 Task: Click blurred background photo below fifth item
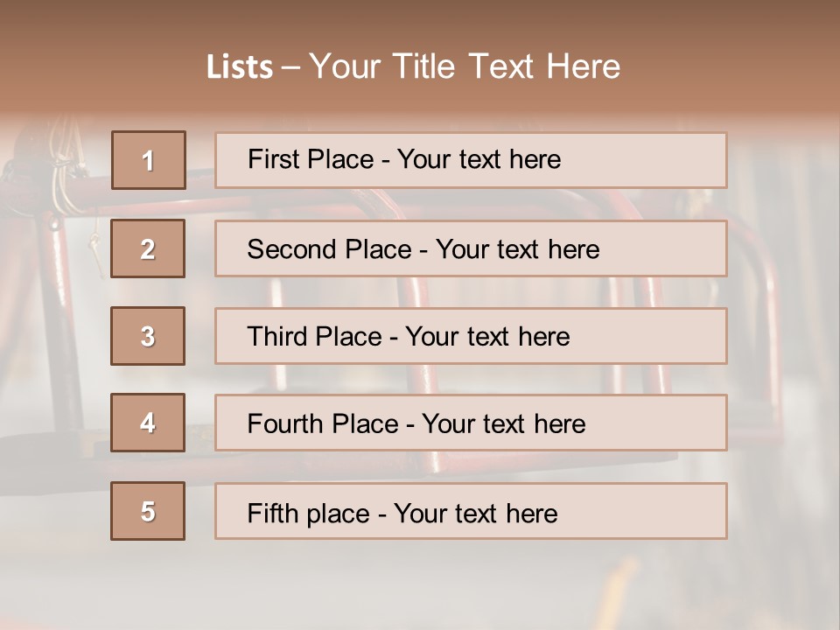(420, 586)
